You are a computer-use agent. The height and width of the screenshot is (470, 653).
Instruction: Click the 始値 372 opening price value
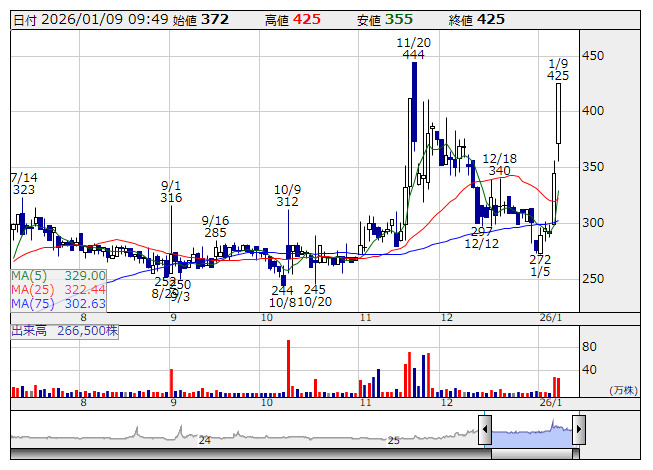click(x=201, y=20)
